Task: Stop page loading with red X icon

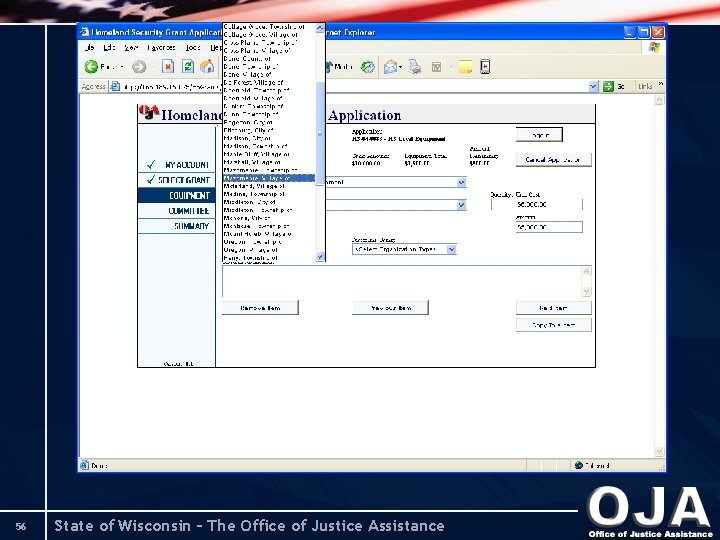Action: click(168, 67)
